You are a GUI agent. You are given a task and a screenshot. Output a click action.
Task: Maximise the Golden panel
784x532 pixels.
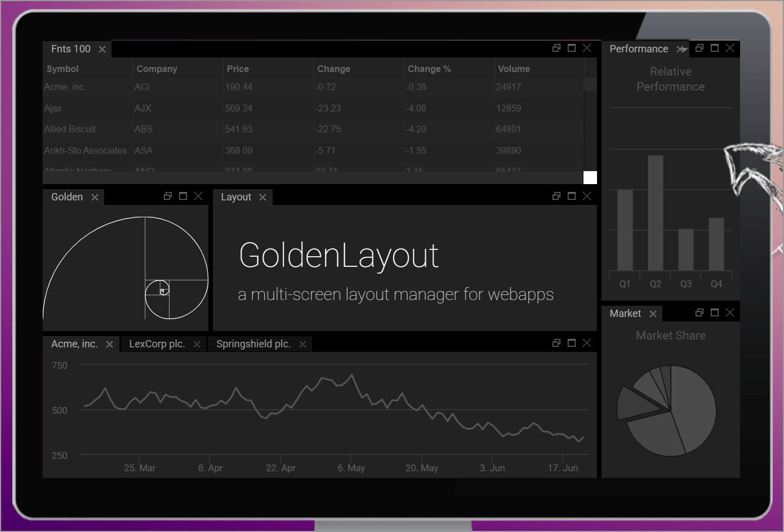183,196
